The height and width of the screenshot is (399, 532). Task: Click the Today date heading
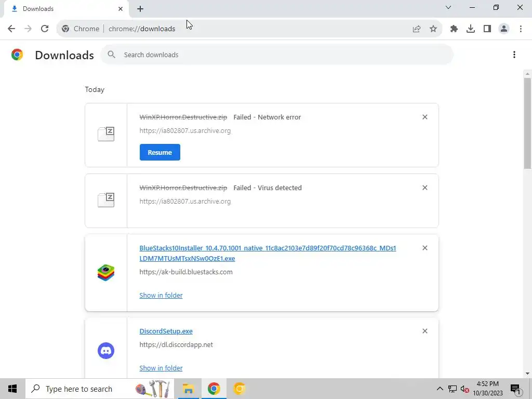[95, 89]
